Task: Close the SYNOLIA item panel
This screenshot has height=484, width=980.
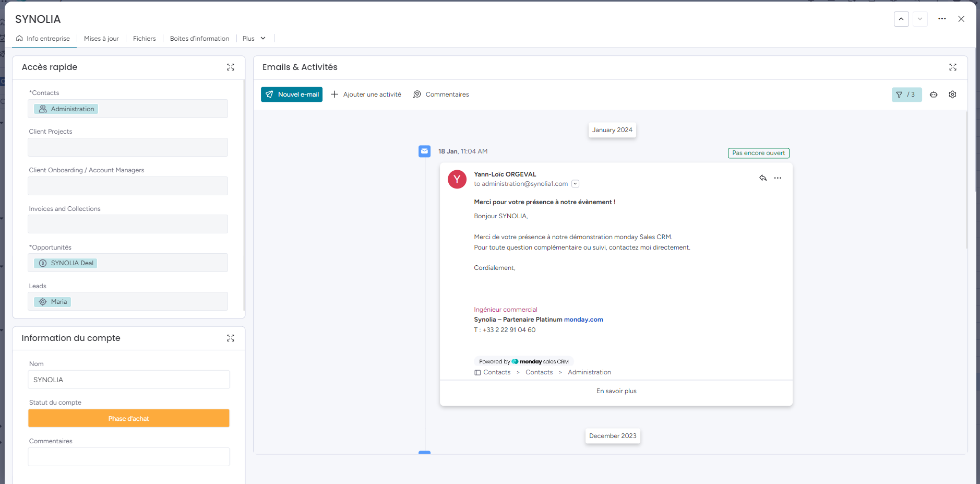Action: click(961, 19)
